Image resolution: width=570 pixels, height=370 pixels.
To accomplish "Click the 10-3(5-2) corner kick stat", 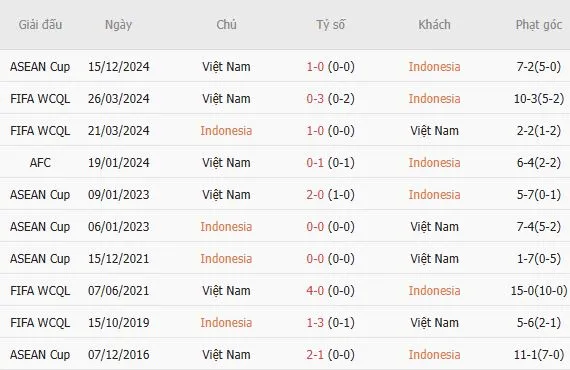I will click(x=539, y=98).
